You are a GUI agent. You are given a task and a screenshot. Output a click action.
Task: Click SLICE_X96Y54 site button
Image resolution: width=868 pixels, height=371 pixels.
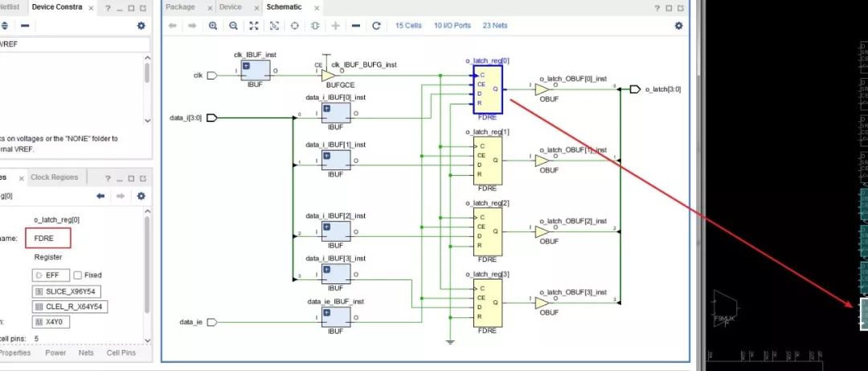click(67, 291)
